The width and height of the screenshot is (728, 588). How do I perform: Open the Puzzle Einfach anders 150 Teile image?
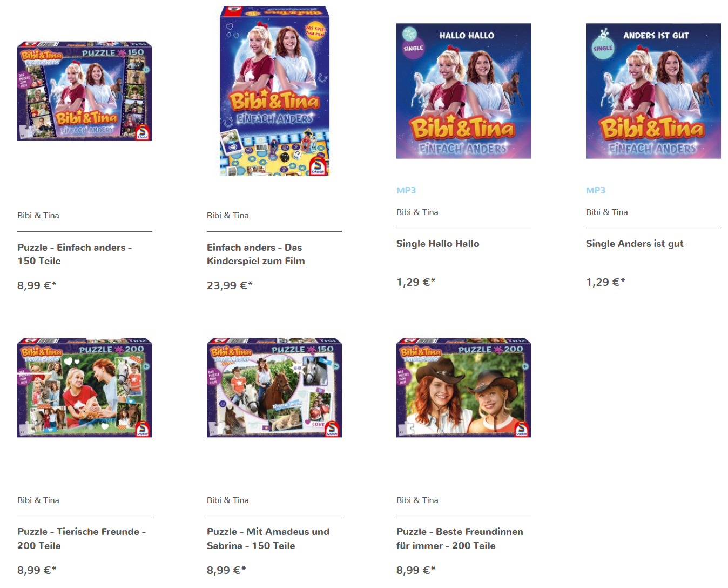tap(85, 91)
